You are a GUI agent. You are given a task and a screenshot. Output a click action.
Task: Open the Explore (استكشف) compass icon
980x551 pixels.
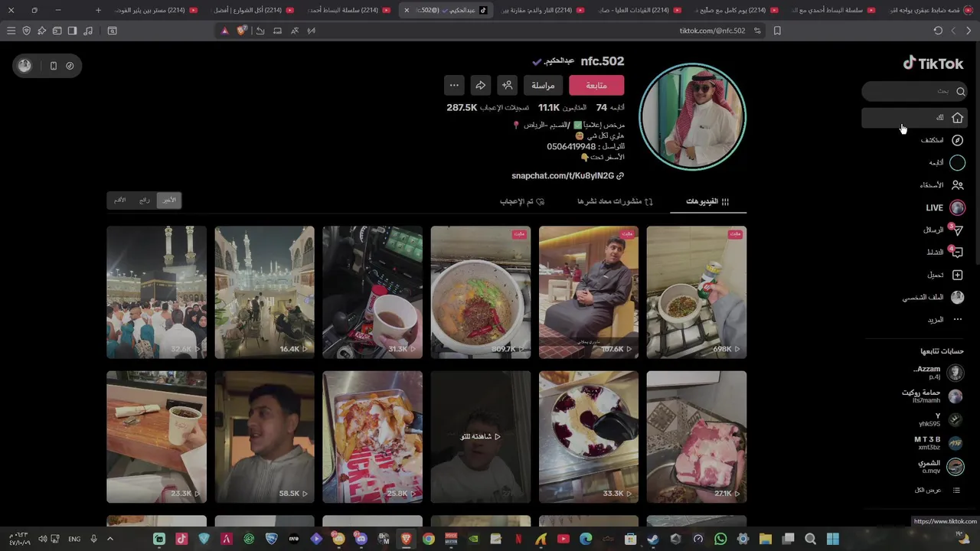click(x=957, y=140)
